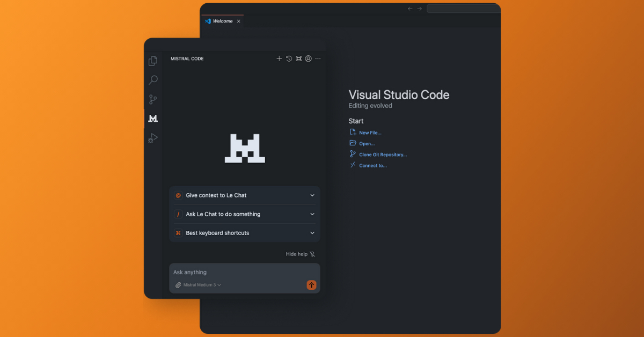Screen dimensions: 644x337
Task: Start a new chat with the plus icon
Action: coord(279,58)
